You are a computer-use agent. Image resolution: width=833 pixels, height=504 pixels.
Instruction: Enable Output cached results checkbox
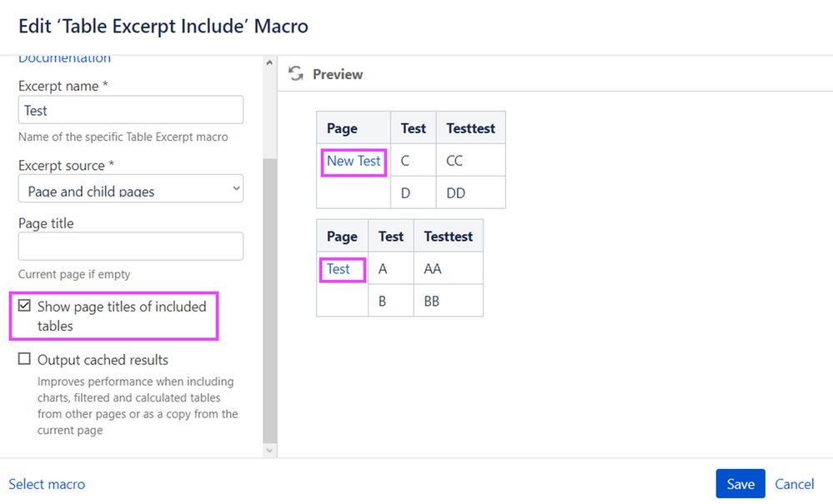click(x=24, y=359)
